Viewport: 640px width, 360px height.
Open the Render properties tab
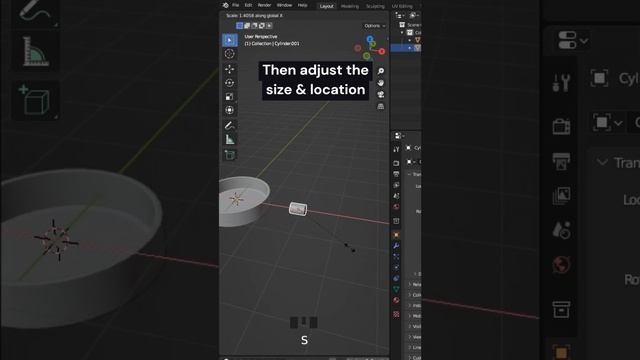tap(396, 163)
